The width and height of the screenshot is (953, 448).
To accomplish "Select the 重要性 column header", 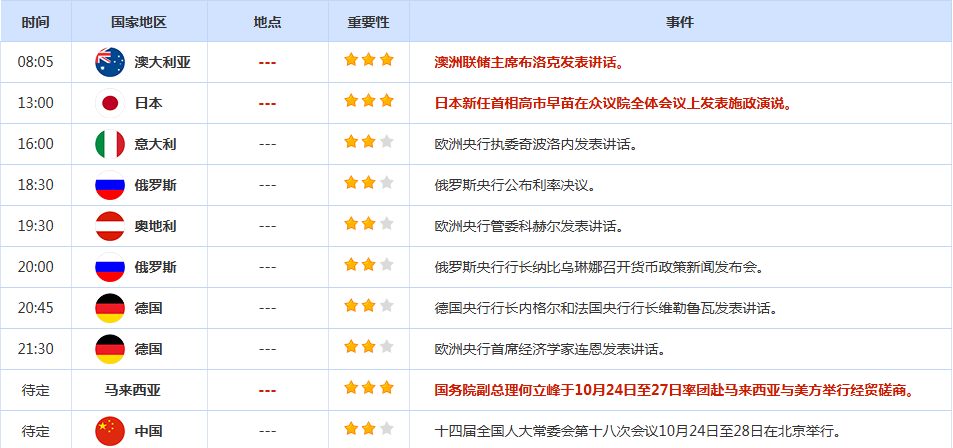I will [369, 21].
